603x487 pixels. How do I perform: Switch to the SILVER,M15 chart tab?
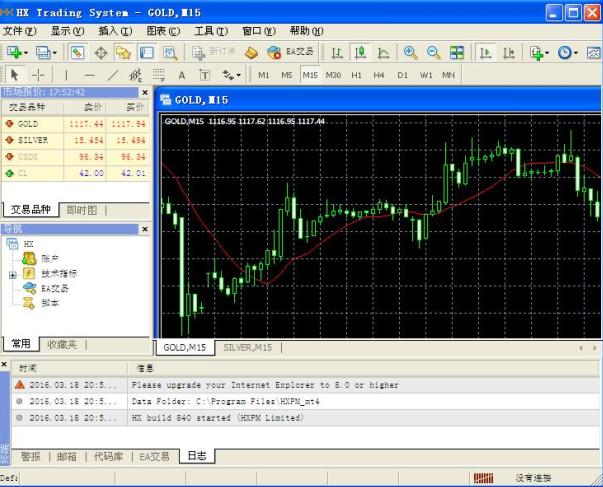(x=247, y=347)
